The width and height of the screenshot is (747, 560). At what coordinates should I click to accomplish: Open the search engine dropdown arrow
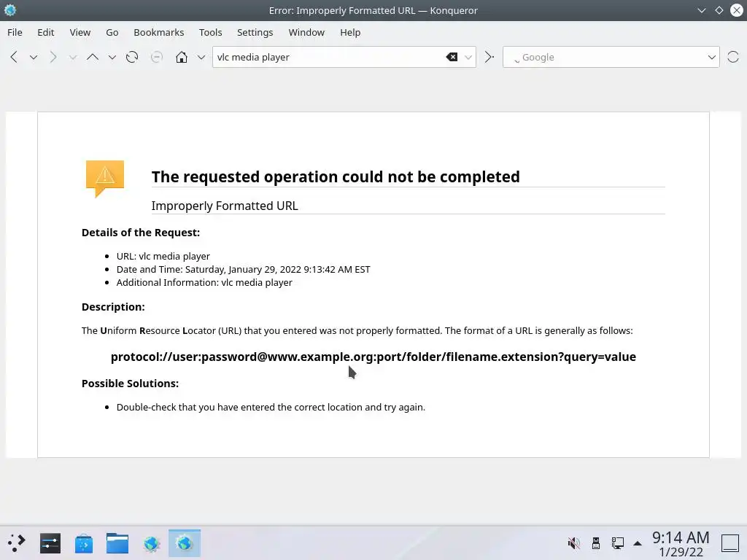click(x=712, y=57)
